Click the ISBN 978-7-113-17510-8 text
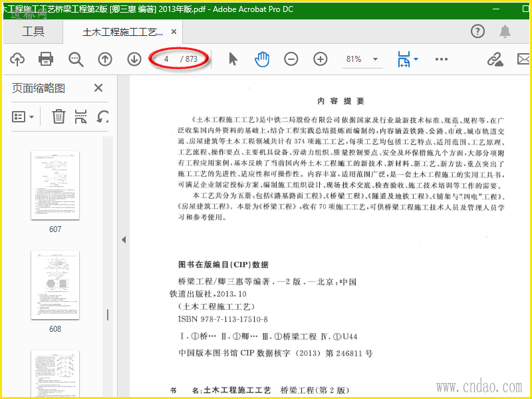532x399 pixels. coord(223,319)
